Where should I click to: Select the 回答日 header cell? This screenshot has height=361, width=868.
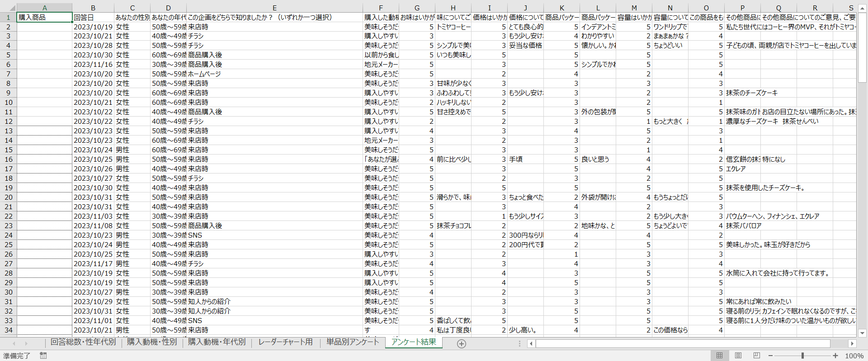93,17
